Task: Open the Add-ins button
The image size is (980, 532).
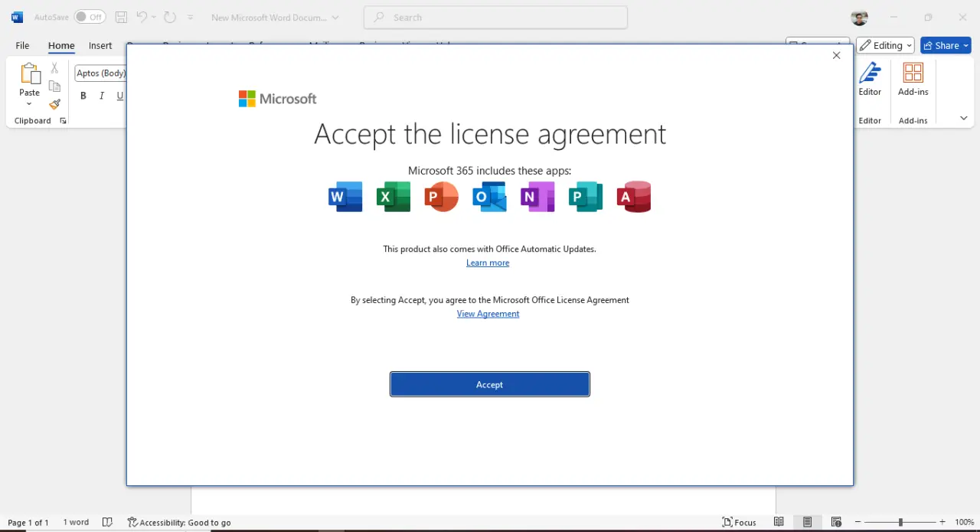Action: click(913, 80)
